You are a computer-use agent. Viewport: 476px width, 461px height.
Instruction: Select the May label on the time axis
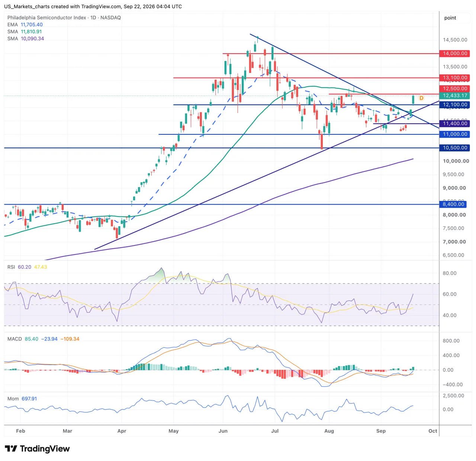click(174, 431)
